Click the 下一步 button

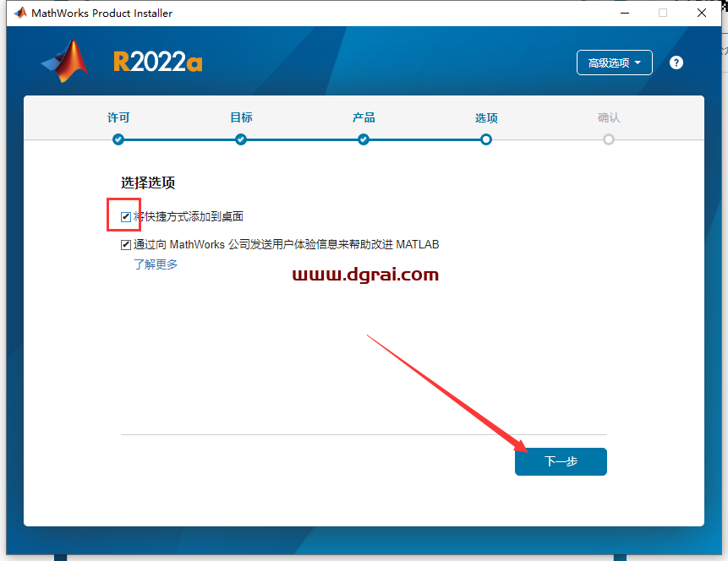561,461
